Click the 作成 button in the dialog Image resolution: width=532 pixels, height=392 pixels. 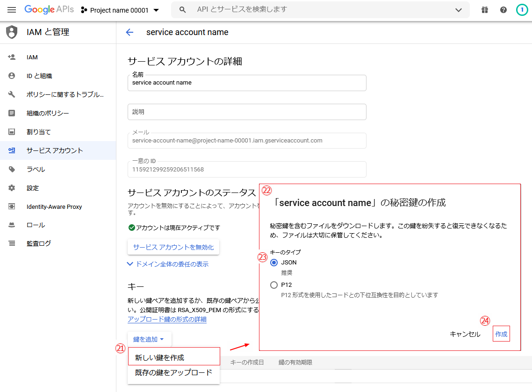[501, 334]
